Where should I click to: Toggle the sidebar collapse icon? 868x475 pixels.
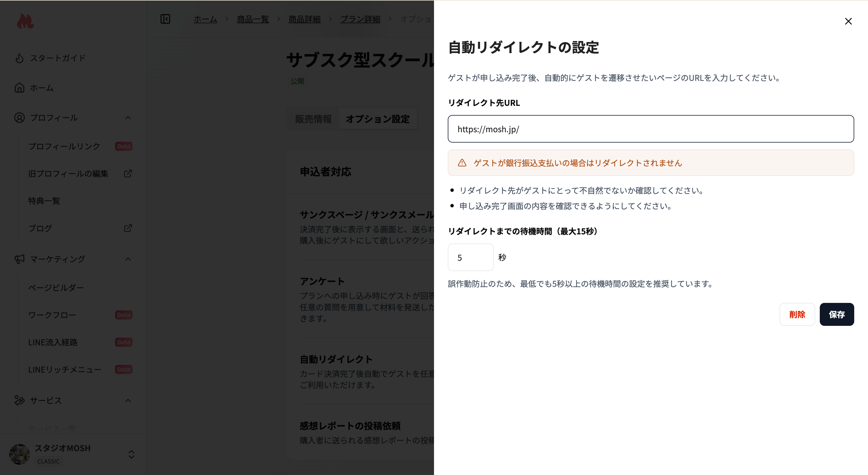[165, 19]
